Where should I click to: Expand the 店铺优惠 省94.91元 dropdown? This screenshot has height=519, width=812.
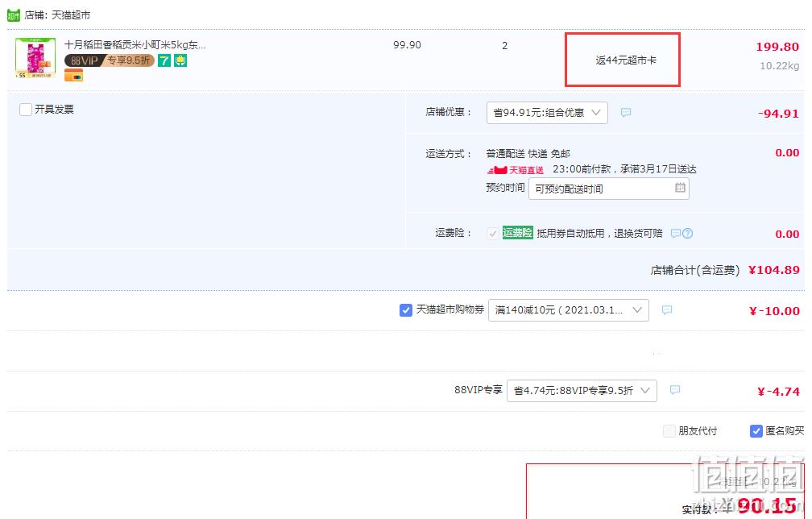coord(547,112)
